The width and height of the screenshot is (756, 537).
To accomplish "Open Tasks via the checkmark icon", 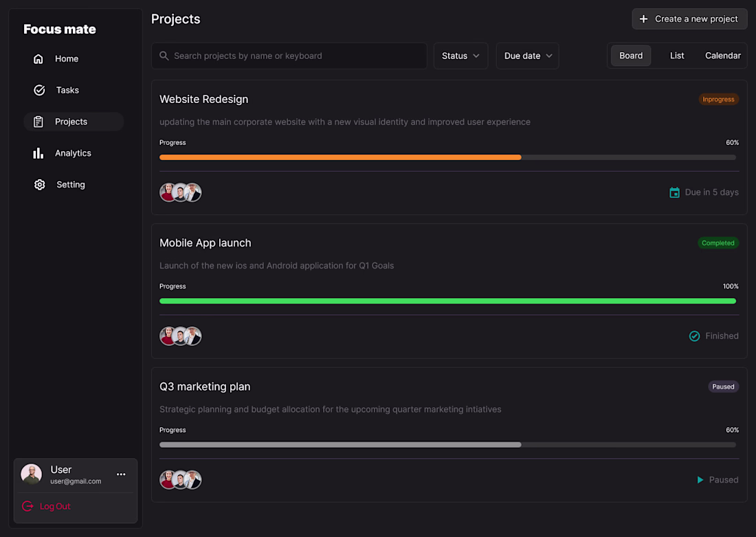I will coord(39,90).
